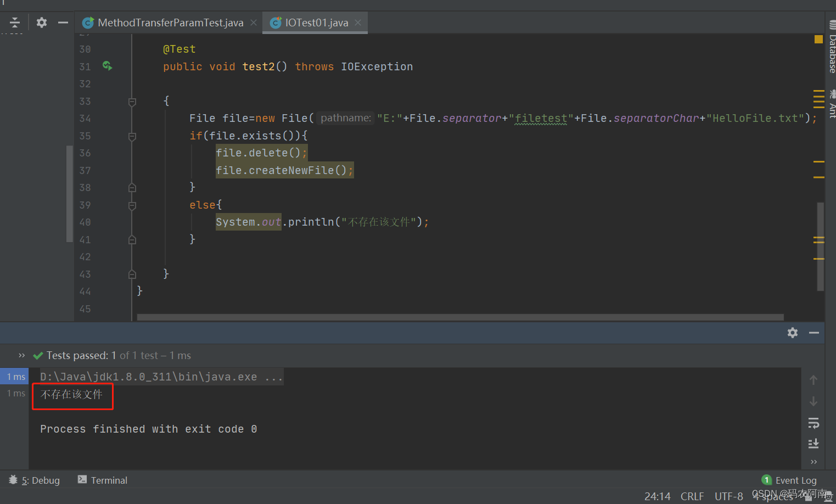Collapse the if block fold at line 35
This screenshot has height=504, width=836.
click(x=132, y=136)
